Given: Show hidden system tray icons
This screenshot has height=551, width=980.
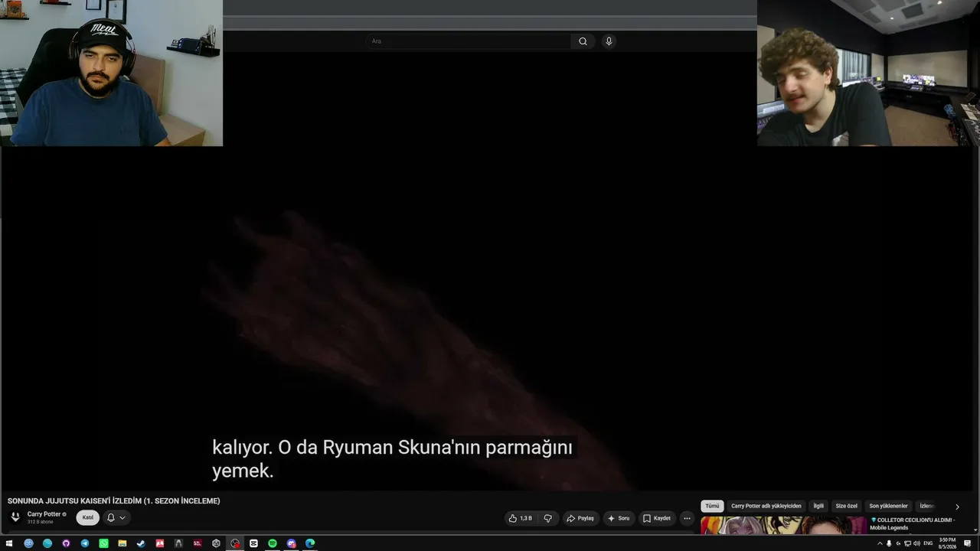Looking at the screenshot, I should point(880,543).
